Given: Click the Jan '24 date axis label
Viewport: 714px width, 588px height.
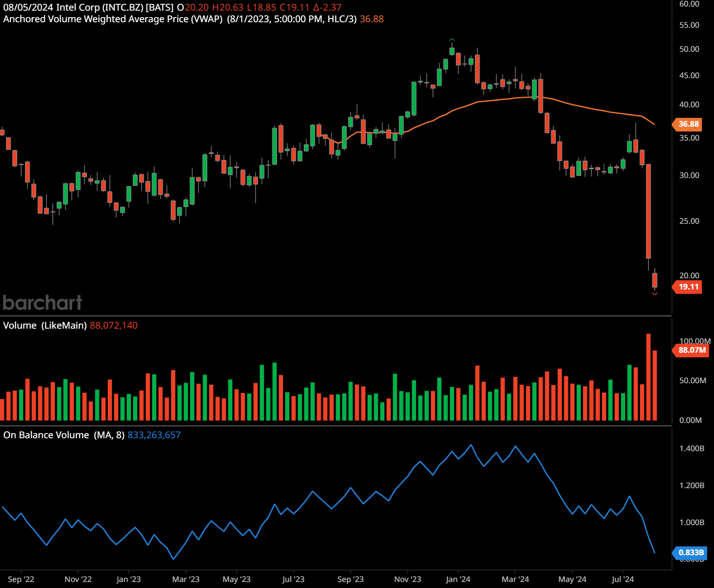Looking at the screenshot, I should (x=458, y=579).
